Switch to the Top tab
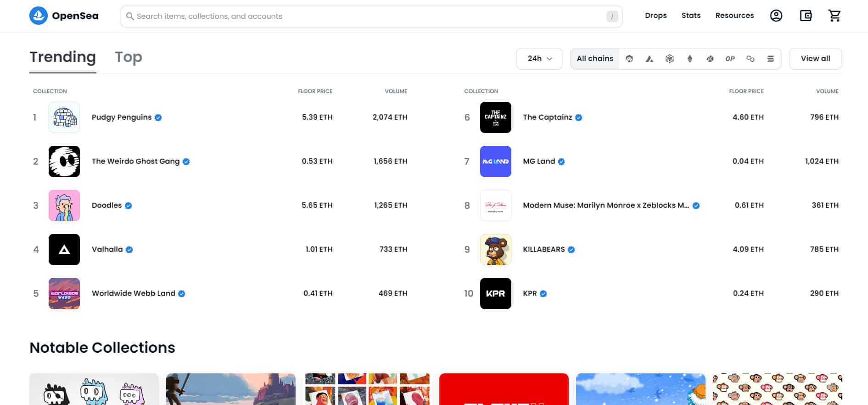This screenshot has height=405, width=868. [x=129, y=57]
